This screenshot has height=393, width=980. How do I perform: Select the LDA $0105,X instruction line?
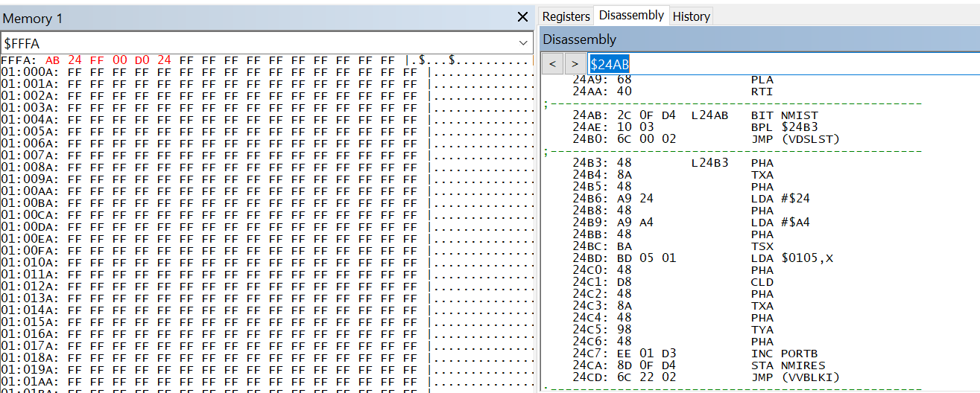click(789, 258)
